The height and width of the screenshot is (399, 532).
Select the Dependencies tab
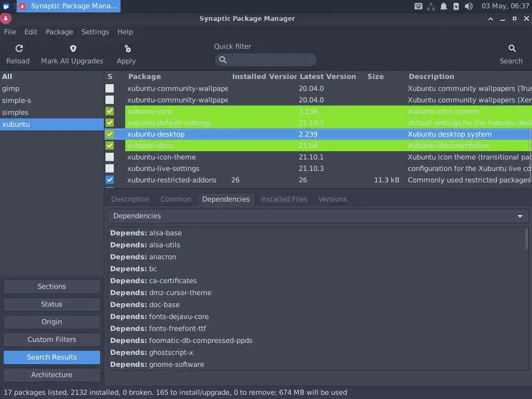pyautogui.click(x=226, y=199)
